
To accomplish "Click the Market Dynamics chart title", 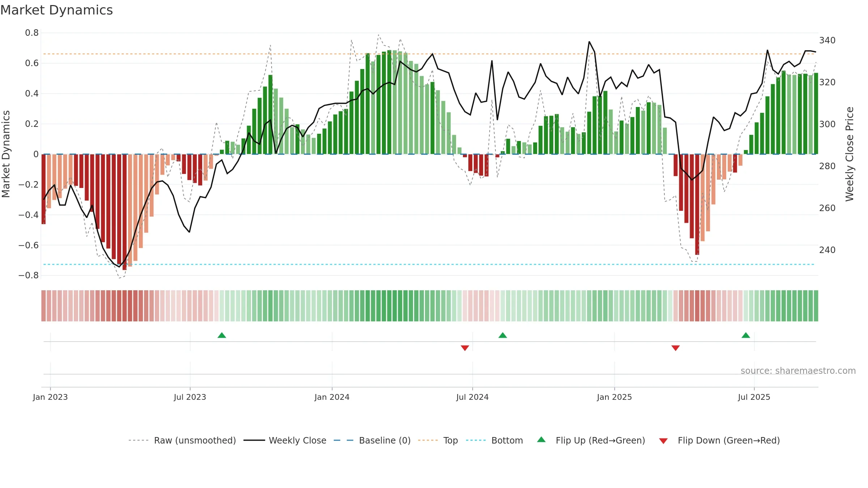I will click(x=56, y=10).
